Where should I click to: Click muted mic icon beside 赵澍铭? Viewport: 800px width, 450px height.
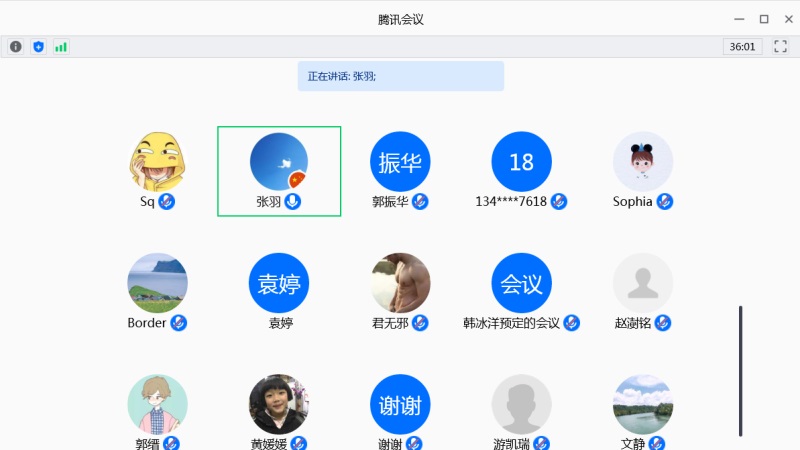pyautogui.click(x=662, y=323)
